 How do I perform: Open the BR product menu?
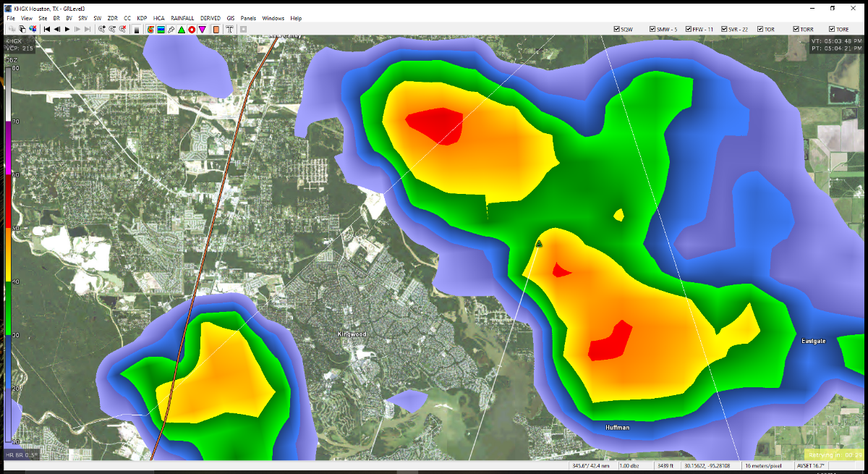pyautogui.click(x=56, y=17)
